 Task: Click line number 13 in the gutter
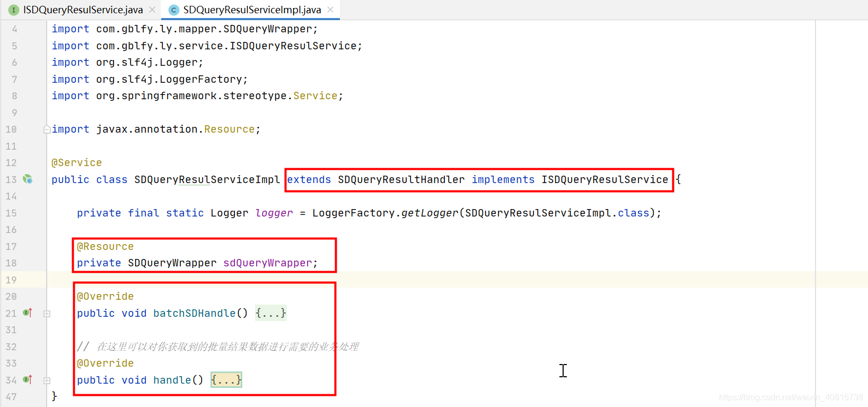11,179
